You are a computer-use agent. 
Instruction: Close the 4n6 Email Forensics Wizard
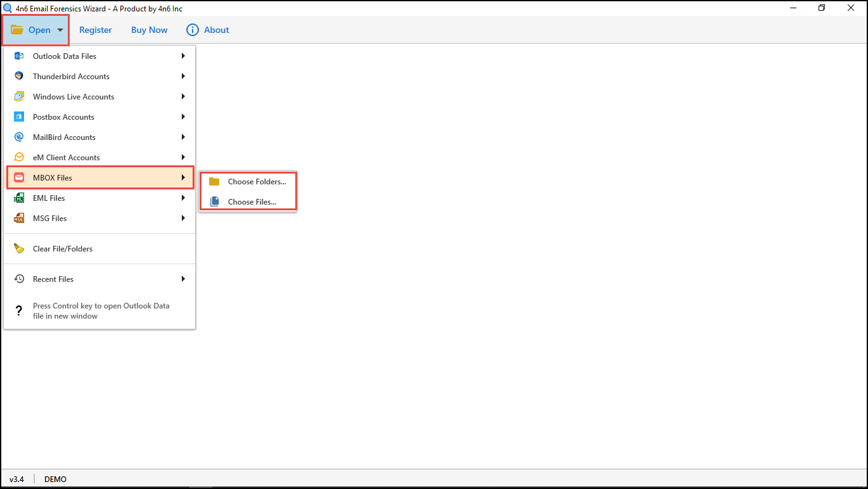851,8
